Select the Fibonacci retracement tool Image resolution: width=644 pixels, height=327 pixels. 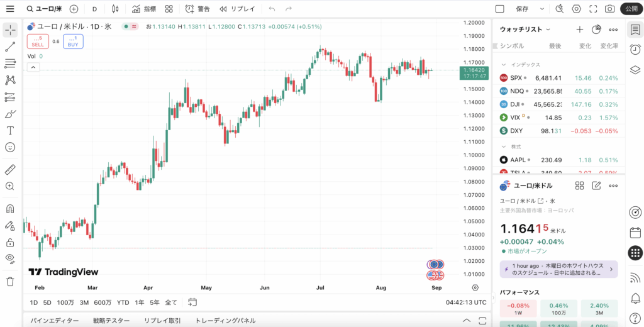pos(10,64)
